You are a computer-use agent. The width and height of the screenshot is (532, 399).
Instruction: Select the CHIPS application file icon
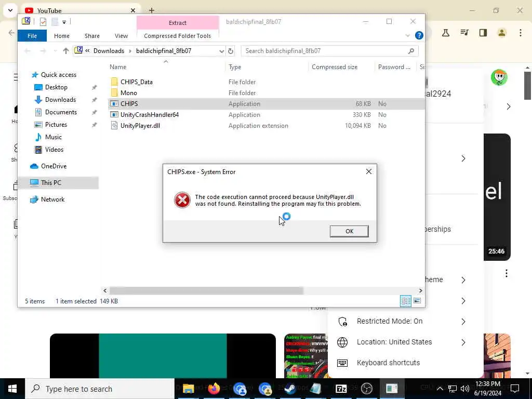click(114, 104)
